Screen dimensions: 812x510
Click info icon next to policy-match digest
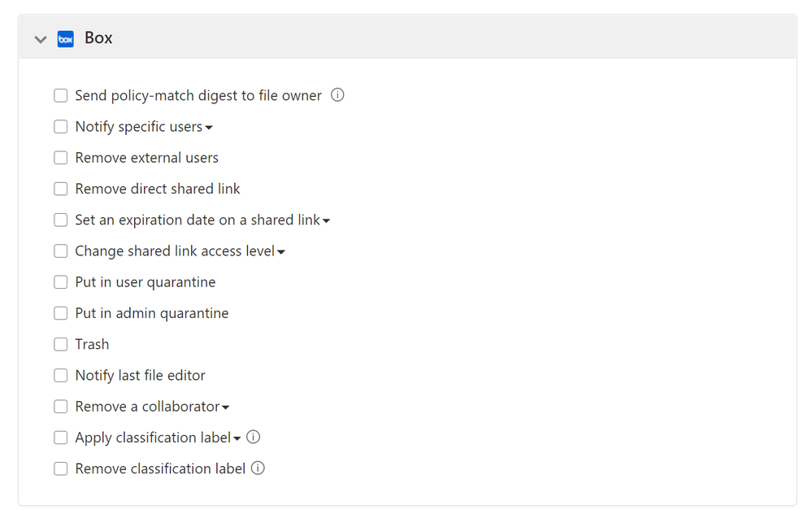click(x=337, y=95)
